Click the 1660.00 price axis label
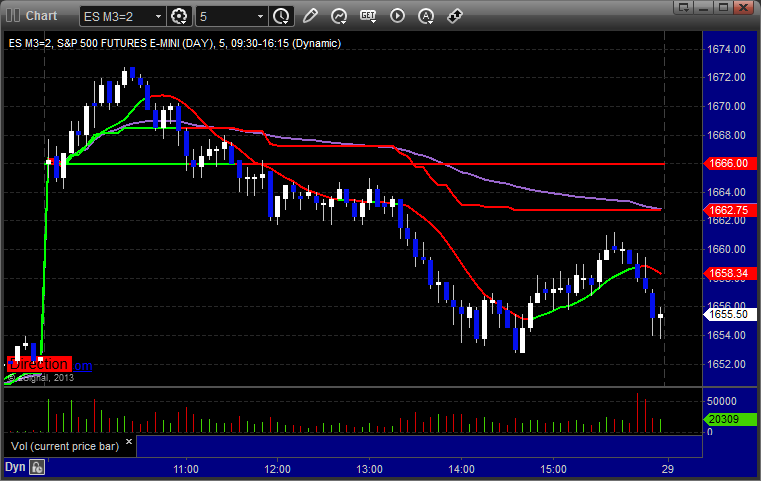 point(726,249)
